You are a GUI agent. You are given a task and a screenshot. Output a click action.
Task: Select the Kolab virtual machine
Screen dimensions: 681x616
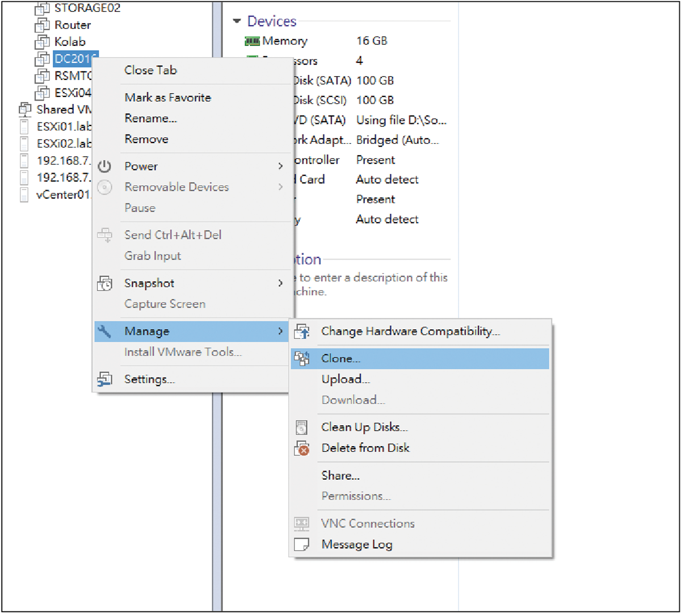pos(70,42)
